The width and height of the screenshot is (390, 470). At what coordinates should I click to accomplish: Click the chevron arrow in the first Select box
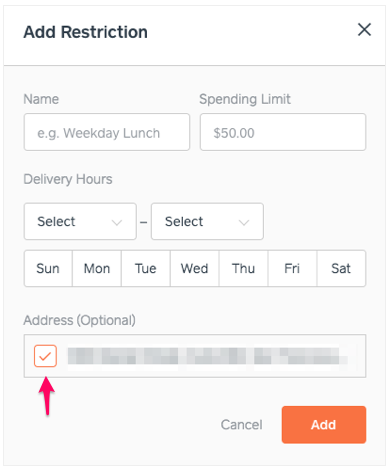[117, 222]
